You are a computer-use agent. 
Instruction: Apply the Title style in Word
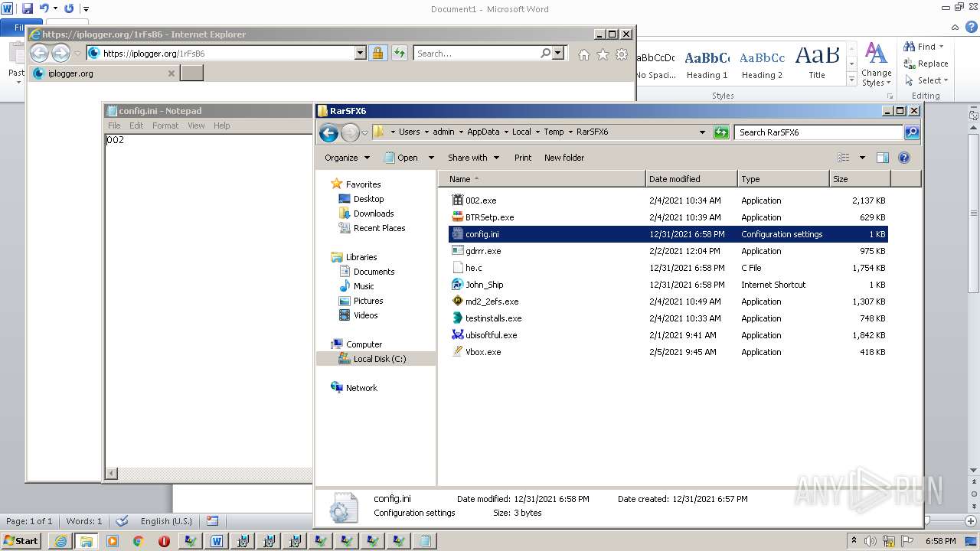(817, 64)
